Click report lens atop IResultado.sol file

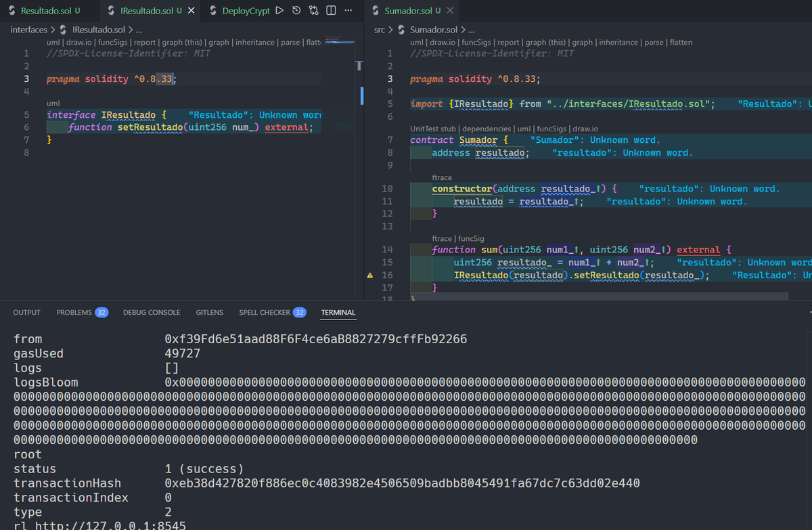144,43
